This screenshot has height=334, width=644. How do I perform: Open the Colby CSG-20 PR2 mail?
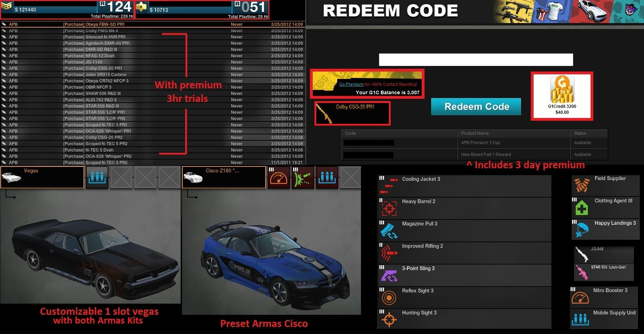(153, 137)
